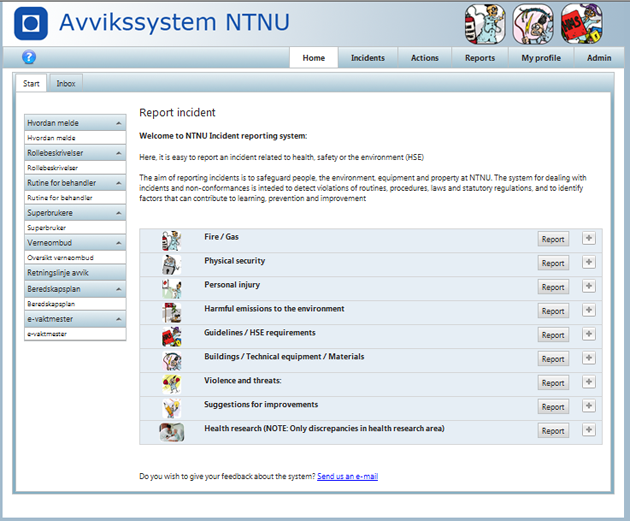Click the Harmful emissions row icon
630x521 pixels.
coord(172,313)
